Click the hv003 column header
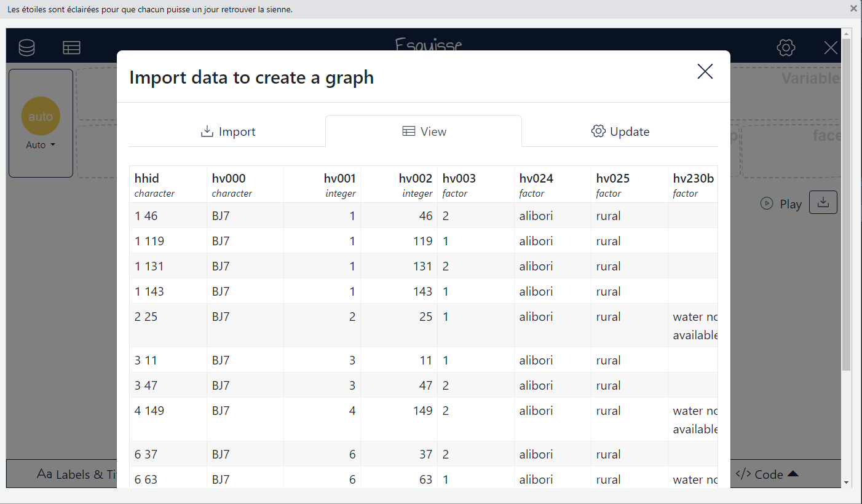 (x=476, y=184)
